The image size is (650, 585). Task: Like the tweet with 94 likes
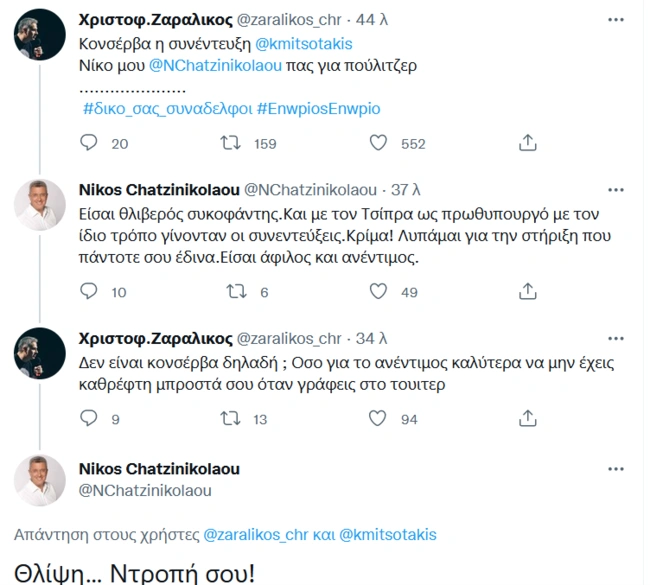point(378,419)
